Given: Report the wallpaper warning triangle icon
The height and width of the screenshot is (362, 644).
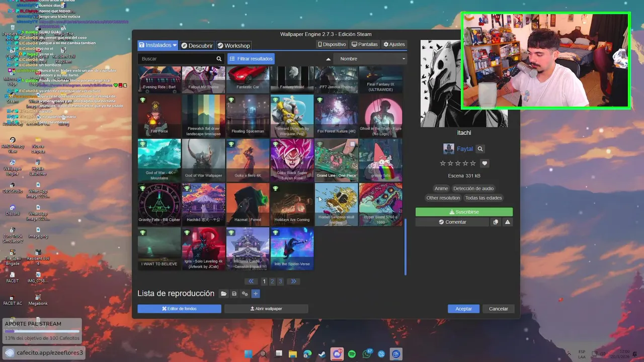Looking at the screenshot, I should click(507, 222).
